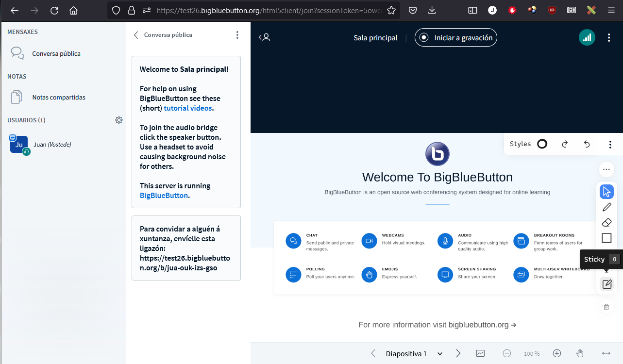This screenshot has width=623, height=364.
Task: Open the whiteboard ellipsis options menu
Action: pyautogui.click(x=606, y=169)
